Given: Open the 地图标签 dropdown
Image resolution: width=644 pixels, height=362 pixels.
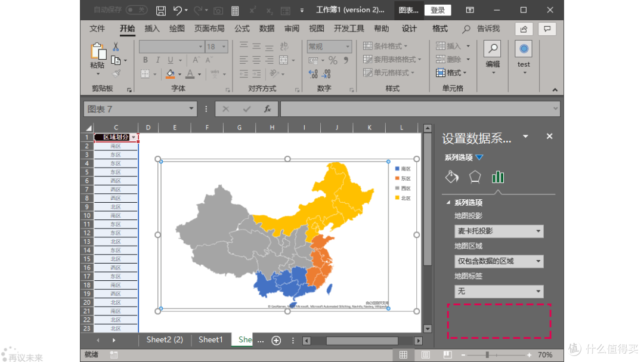Looking at the screenshot, I should pyautogui.click(x=499, y=291).
